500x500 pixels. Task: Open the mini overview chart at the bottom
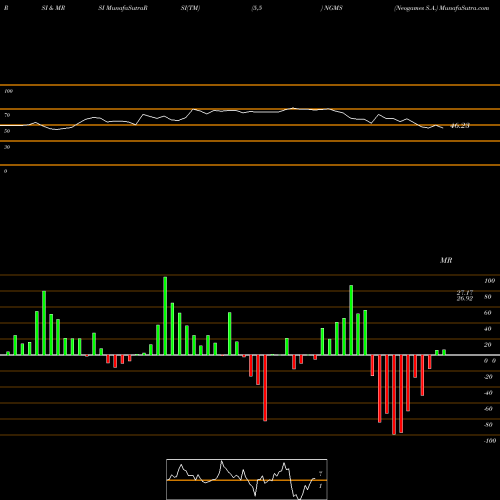click(247, 479)
